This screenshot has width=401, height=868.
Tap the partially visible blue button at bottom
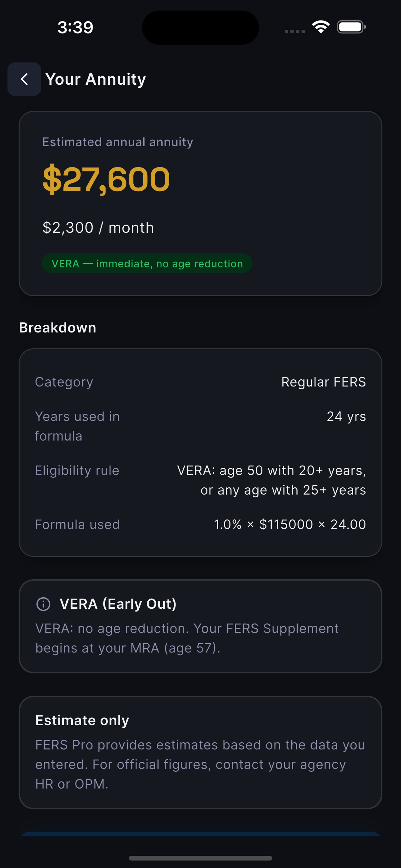(200, 834)
